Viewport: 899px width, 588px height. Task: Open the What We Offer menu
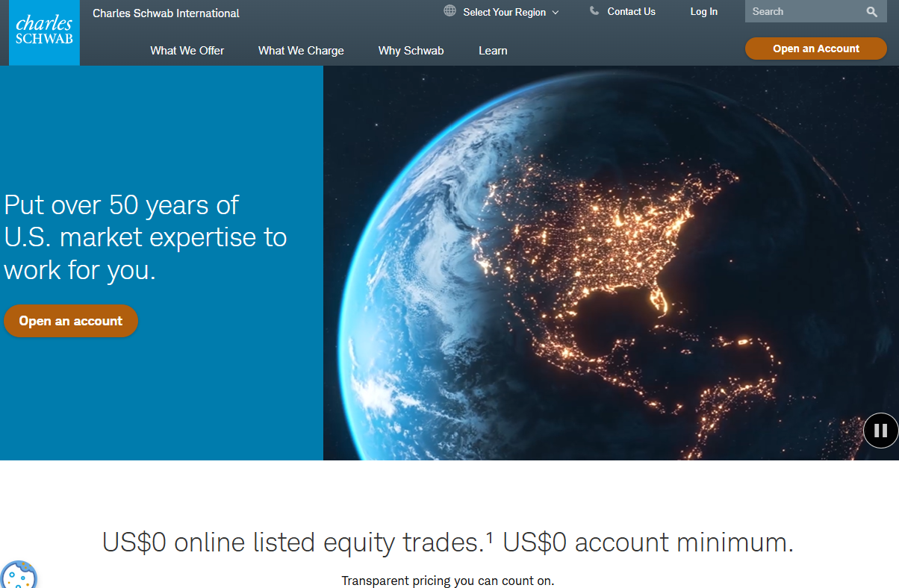click(x=187, y=51)
